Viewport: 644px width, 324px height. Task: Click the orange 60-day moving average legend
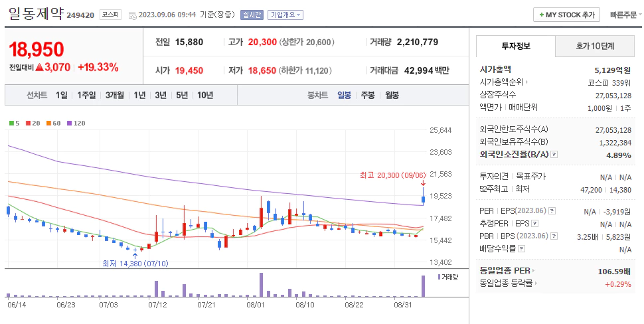tap(53, 123)
